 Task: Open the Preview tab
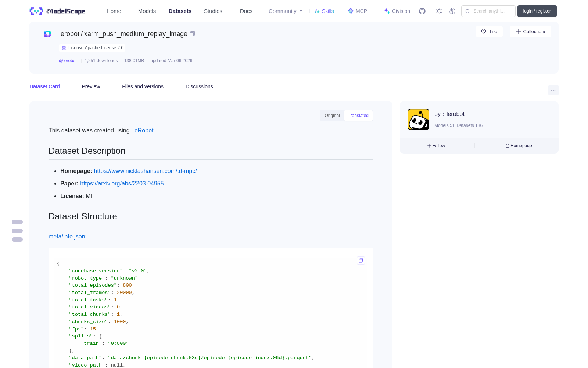point(91,86)
